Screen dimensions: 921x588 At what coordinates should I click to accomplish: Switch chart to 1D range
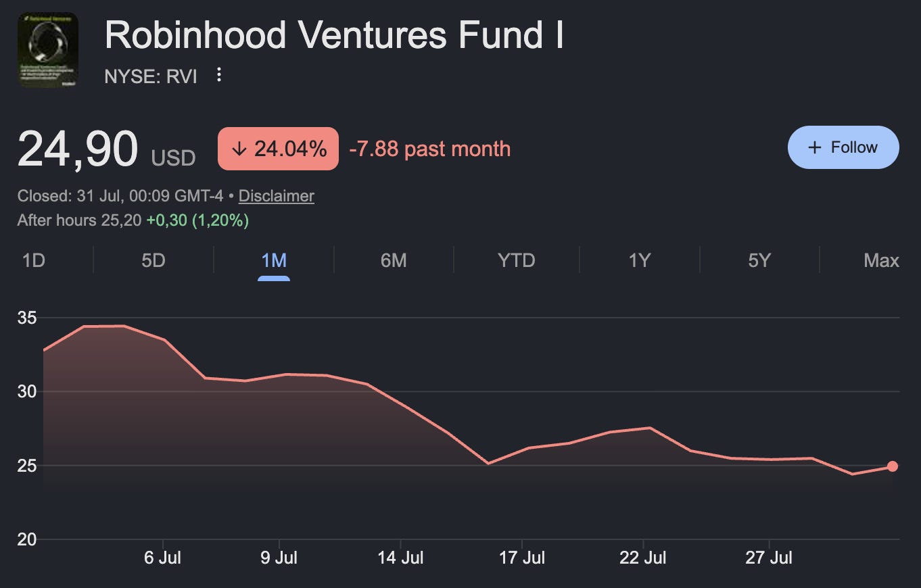point(34,260)
